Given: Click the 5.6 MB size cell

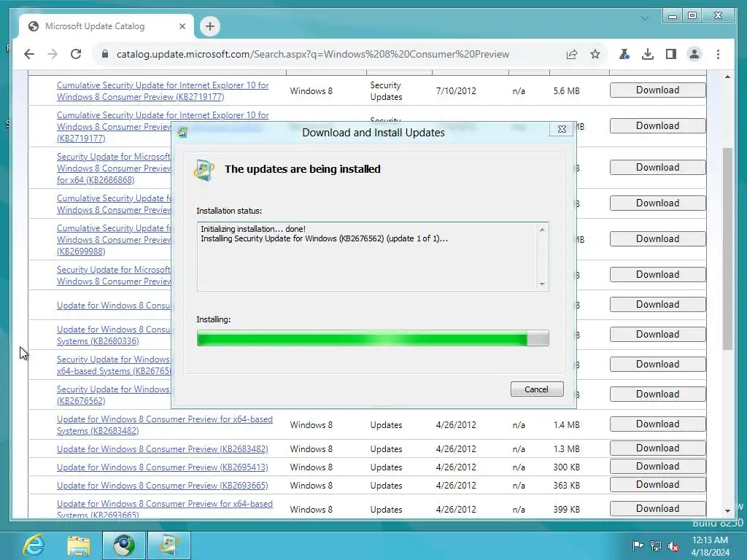Looking at the screenshot, I should point(566,91).
